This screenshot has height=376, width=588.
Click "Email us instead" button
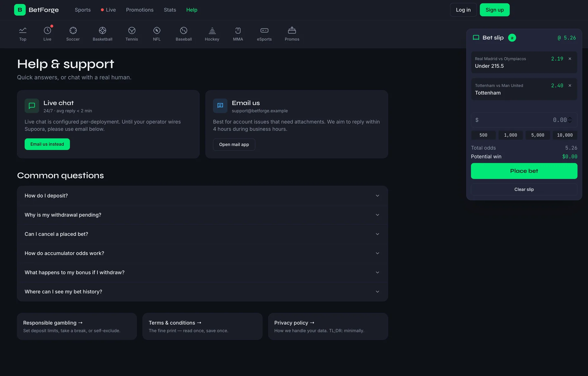click(x=47, y=144)
